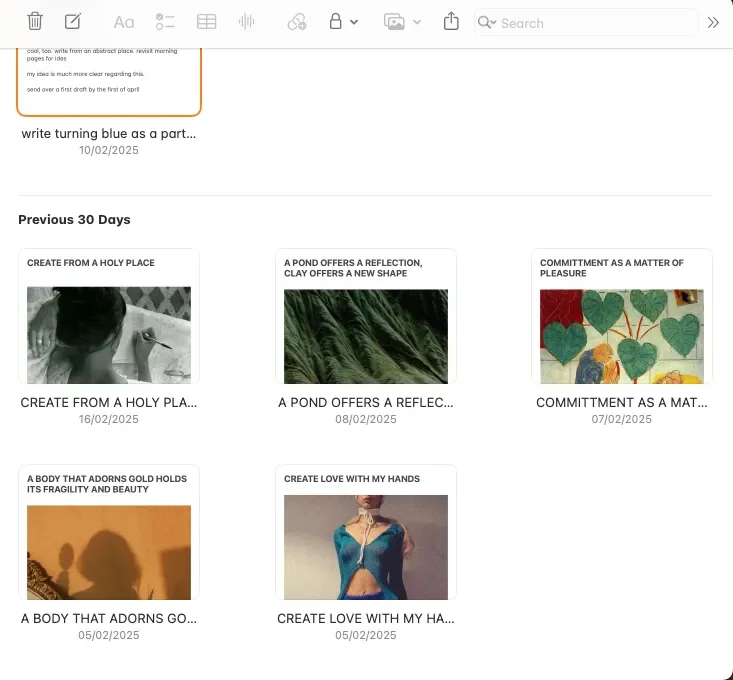Screen dimensions: 733x680
Task: Select title 'A POND OFFERS A REFLEC...'
Action: tap(366, 402)
